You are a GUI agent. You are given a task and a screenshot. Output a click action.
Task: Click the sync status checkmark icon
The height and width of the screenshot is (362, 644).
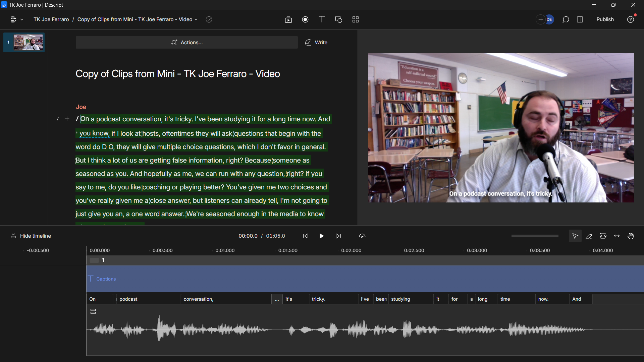pos(209,19)
